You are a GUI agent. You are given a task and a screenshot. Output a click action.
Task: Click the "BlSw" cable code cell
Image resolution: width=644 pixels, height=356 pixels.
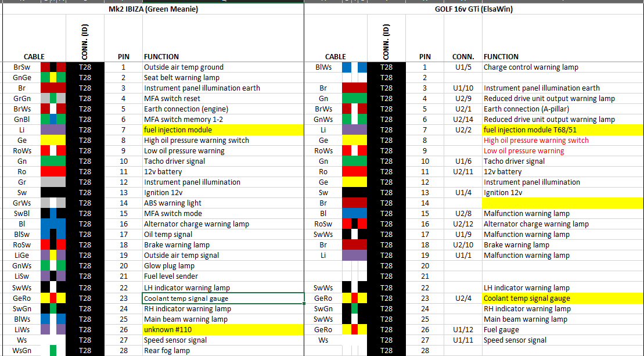21,235
